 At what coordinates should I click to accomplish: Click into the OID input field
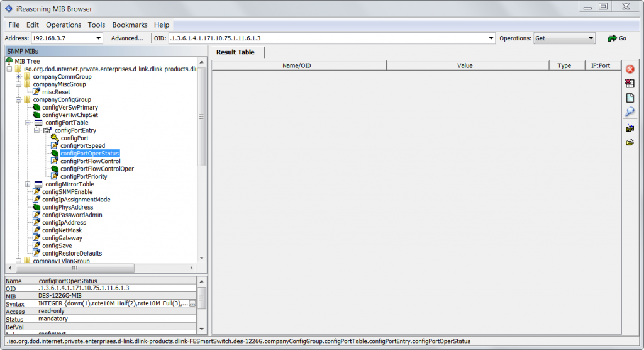(x=328, y=38)
